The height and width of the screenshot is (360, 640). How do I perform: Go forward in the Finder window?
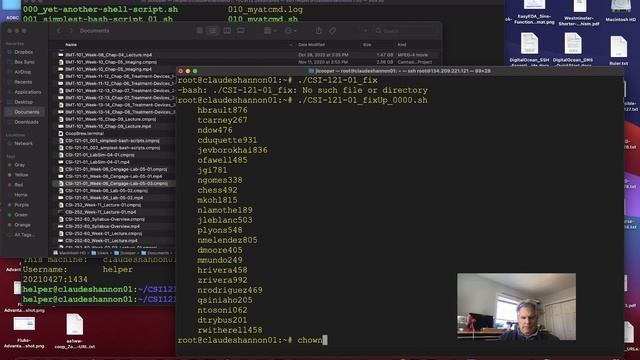70,31
